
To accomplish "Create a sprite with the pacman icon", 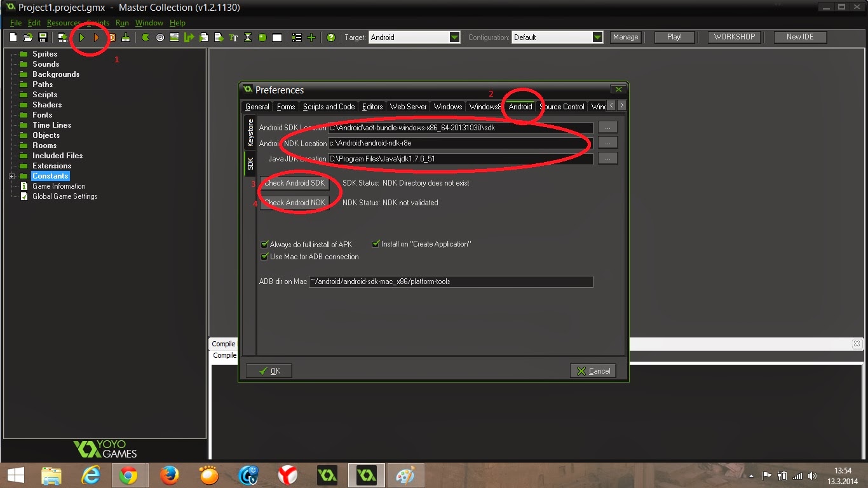I will coord(146,37).
